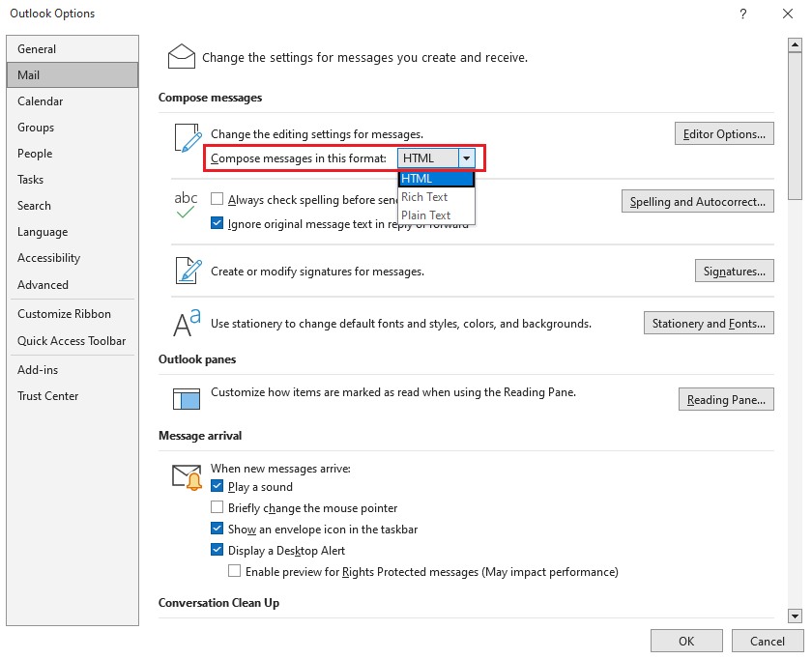
Task: Click the pencil-and-page compose messages icon
Action: (186, 138)
